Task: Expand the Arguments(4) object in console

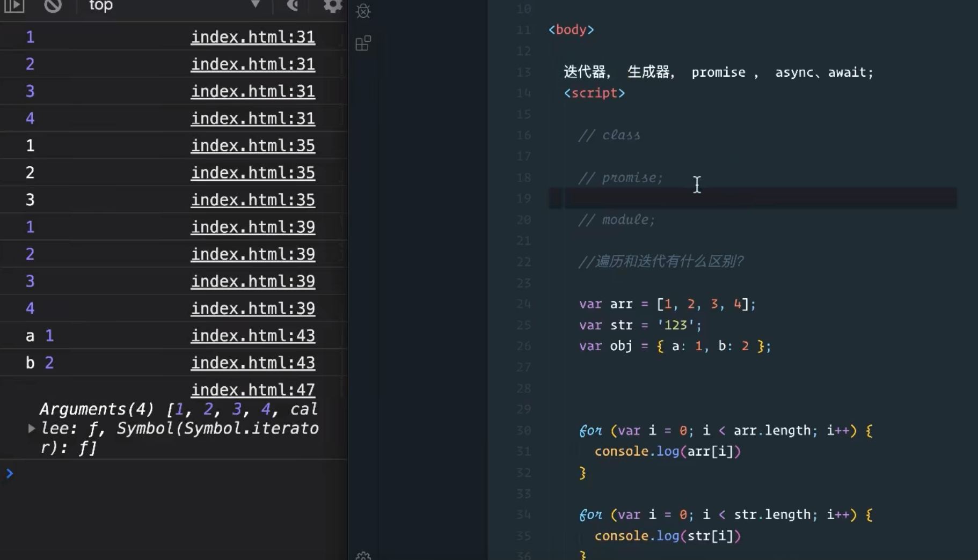Action: pyautogui.click(x=31, y=429)
